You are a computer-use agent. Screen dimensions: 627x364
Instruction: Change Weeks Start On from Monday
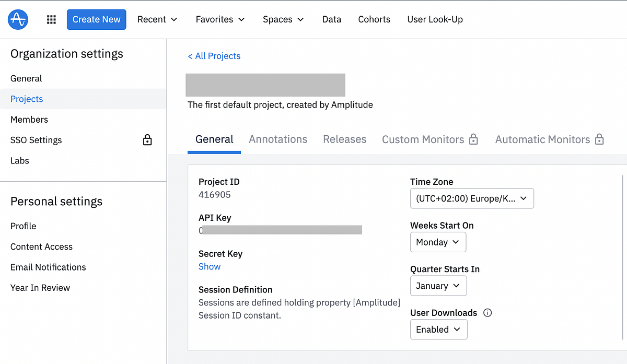click(x=438, y=242)
